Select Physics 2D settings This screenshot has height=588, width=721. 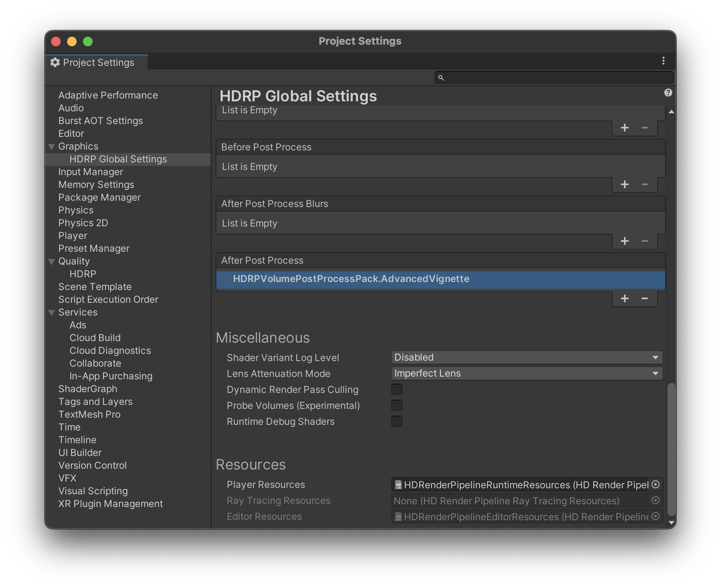[83, 223]
